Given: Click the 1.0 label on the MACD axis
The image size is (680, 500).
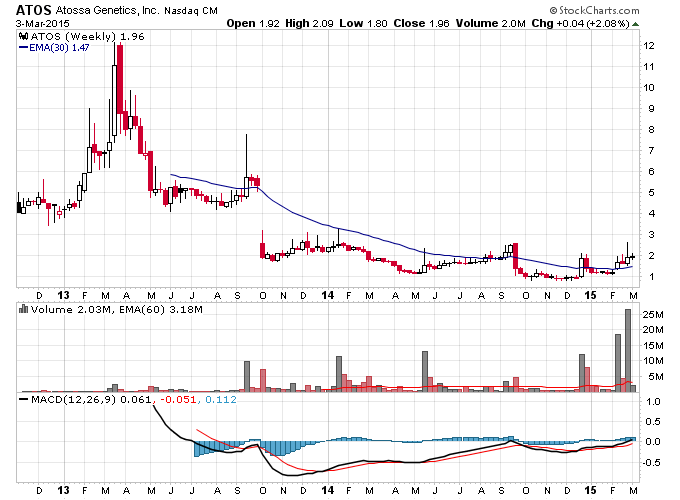Looking at the screenshot, I should (653, 402).
